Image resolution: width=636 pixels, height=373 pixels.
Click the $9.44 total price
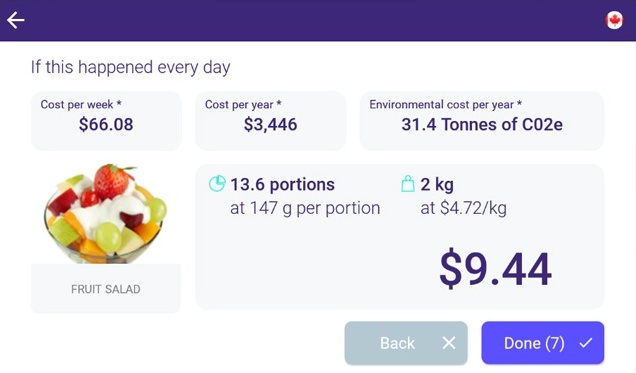tap(495, 270)
